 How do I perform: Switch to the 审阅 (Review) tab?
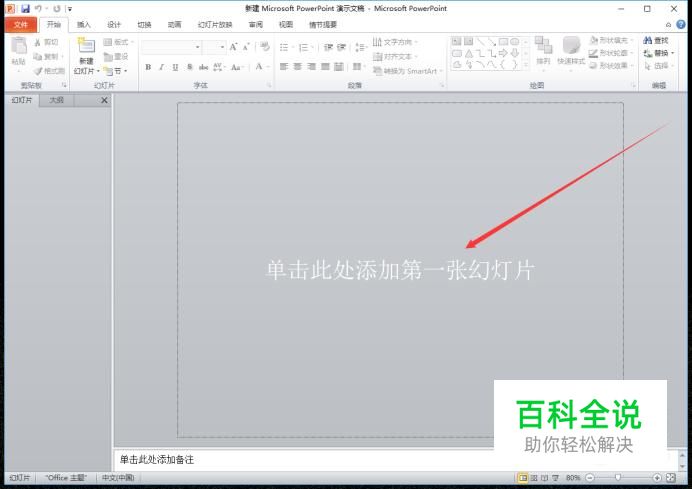[256, 25]
